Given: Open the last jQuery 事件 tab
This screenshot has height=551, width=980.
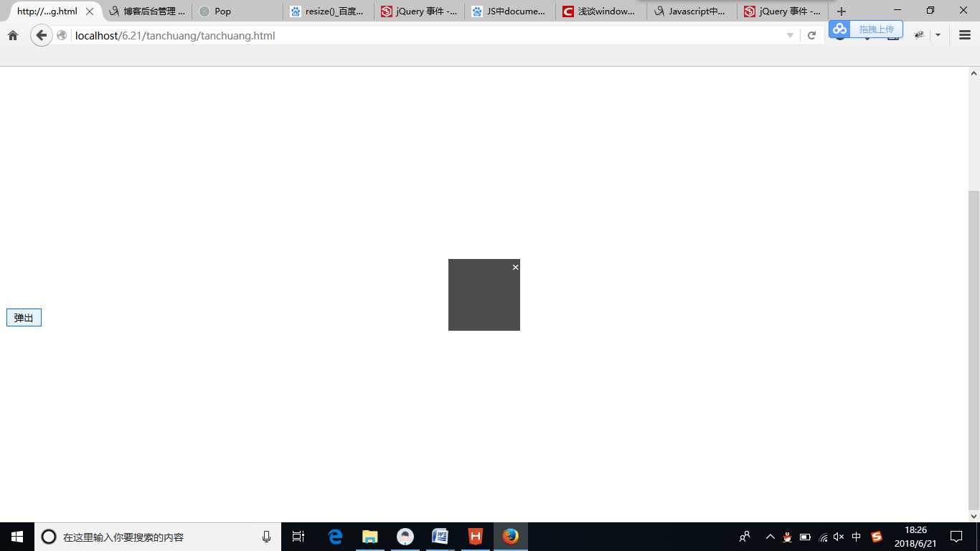Looking at the screenshot, I should pyautogui.click(x=783, y=11).
